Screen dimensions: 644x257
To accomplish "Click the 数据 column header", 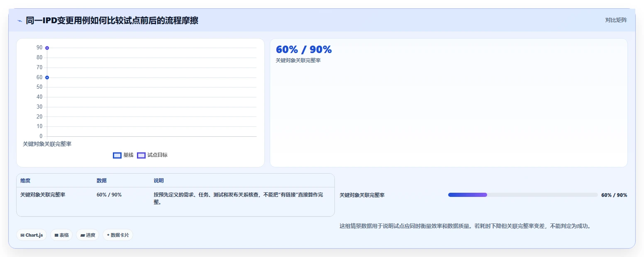I will pos(102,181).
